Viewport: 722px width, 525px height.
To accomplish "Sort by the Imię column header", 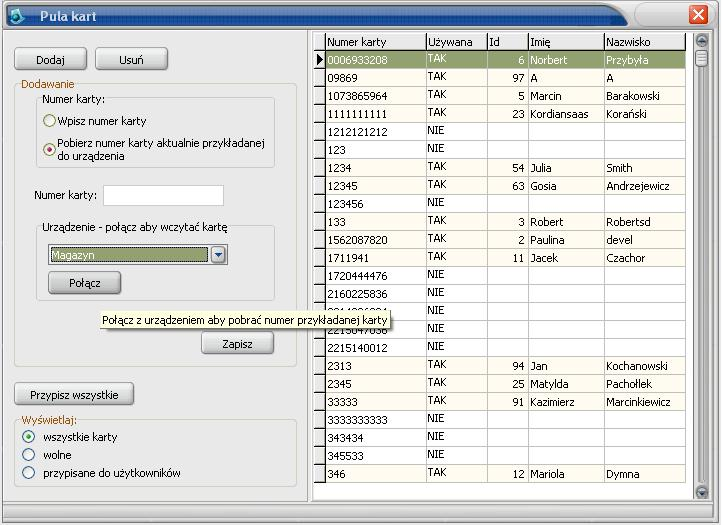I will (566, 42).
